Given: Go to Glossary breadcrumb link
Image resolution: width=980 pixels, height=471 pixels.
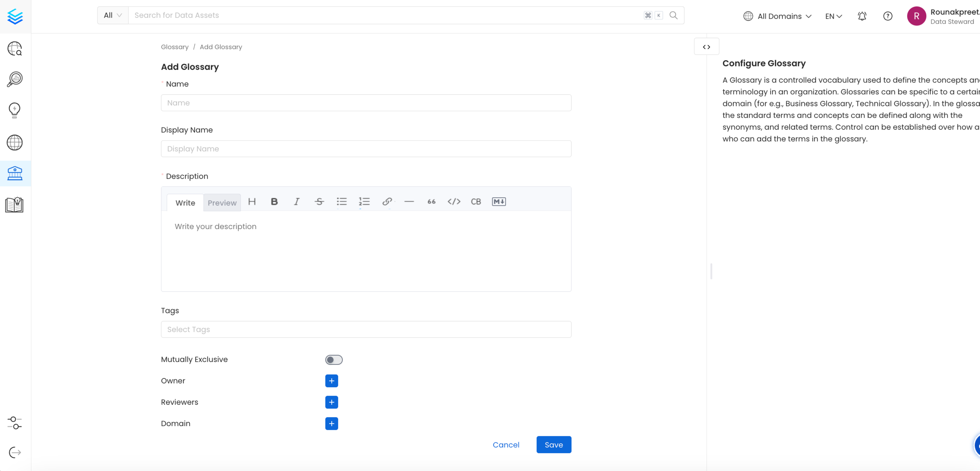Looking at the screenshot, I should coord(175,47).
